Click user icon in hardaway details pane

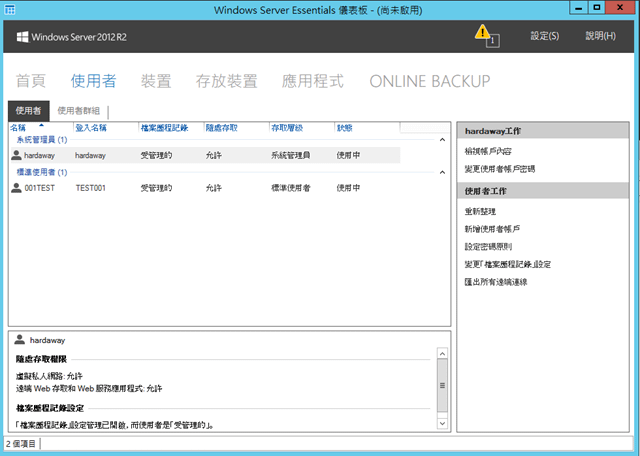tap(19, 340)
